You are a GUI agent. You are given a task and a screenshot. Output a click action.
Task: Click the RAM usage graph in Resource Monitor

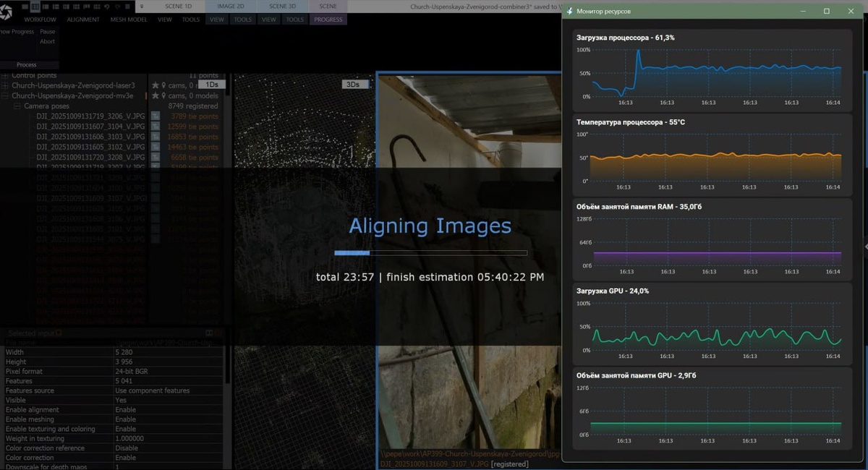(x=716, y=242)
